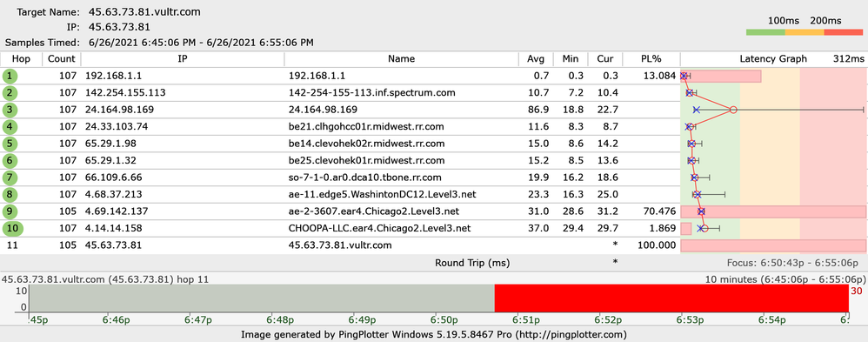Viewport: 868px width, 342px height.
Task: Select name be21.clhgohcc01r.midwest.rr.com
Action: point(366,127)
